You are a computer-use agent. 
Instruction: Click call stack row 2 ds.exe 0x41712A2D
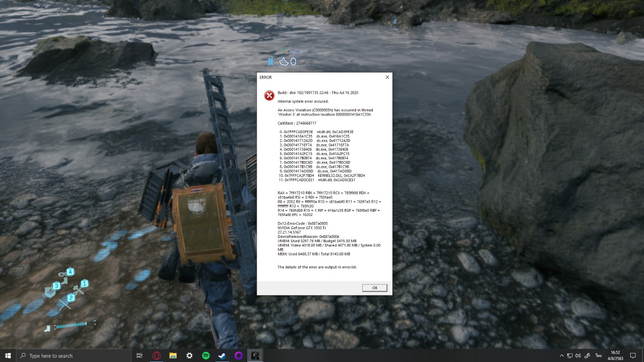click(x=315, y=140)
